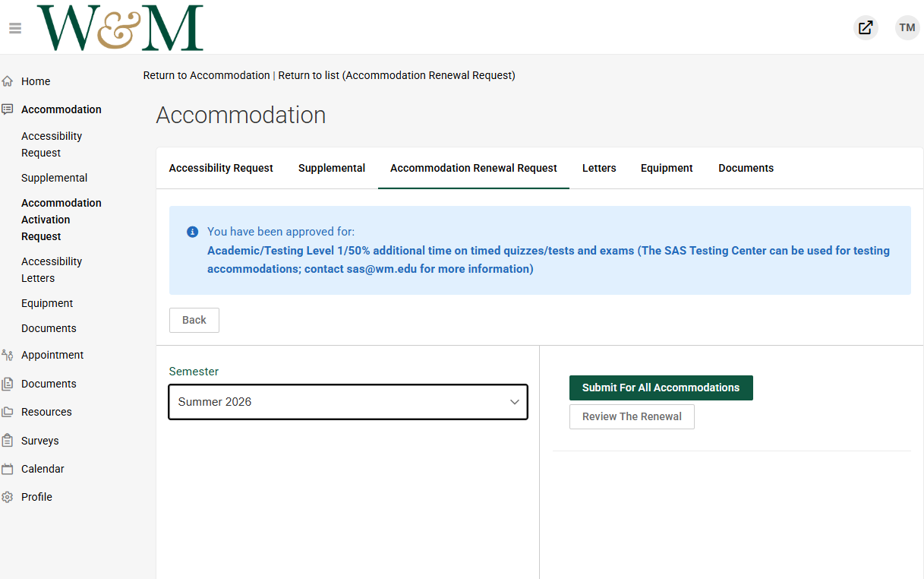
Task: Click the Calendar icon in sidebar
Action: click(x=8, y=469)
